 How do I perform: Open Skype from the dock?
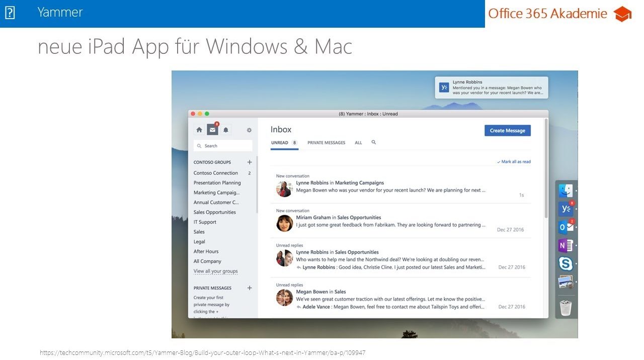566,263
